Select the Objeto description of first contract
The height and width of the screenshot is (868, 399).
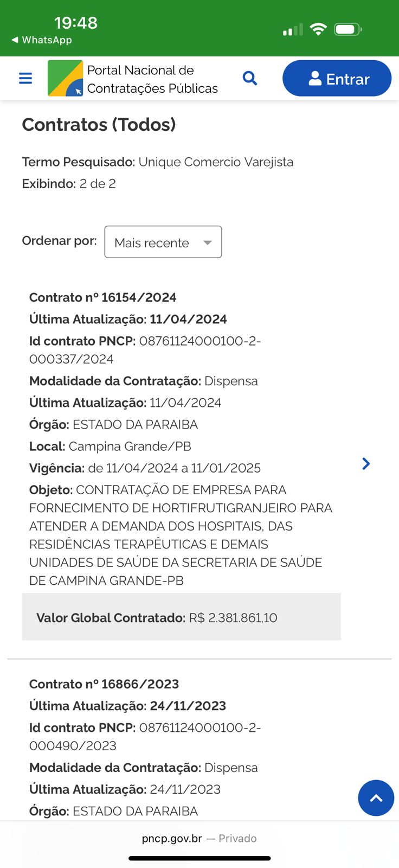tap(181, 535)
